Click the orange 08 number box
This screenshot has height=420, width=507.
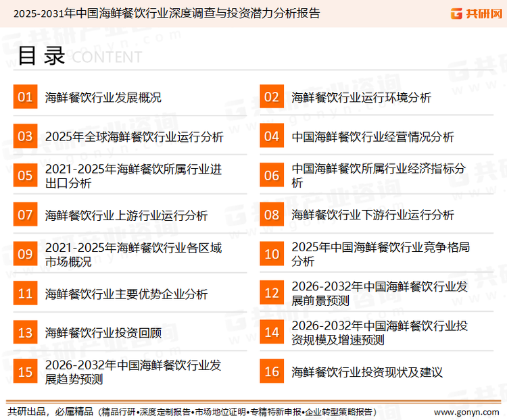(x=272, y=215)
